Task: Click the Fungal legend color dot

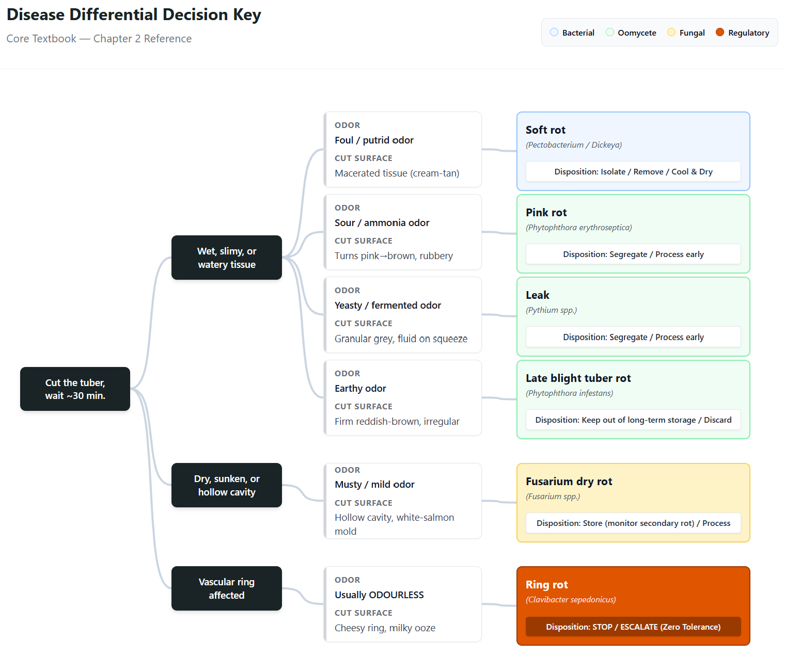Action: 671,32
